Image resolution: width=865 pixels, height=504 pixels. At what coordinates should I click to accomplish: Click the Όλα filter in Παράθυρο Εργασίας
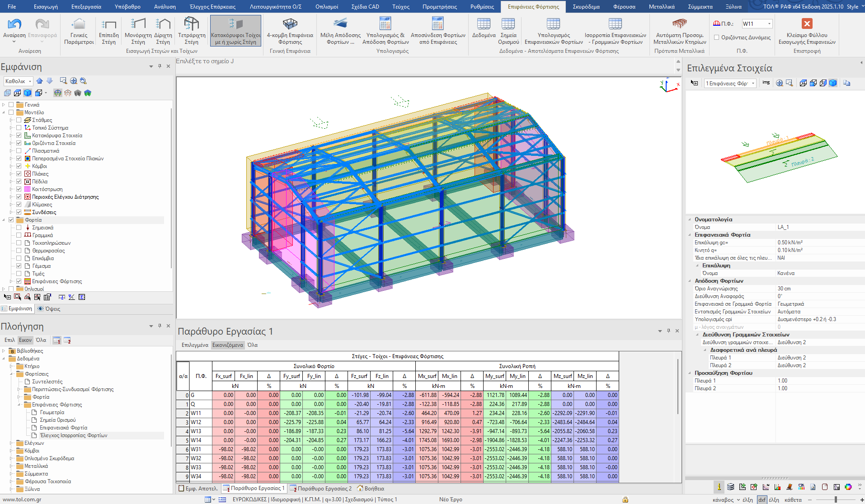pyautogui.click(x=252, y=345)
